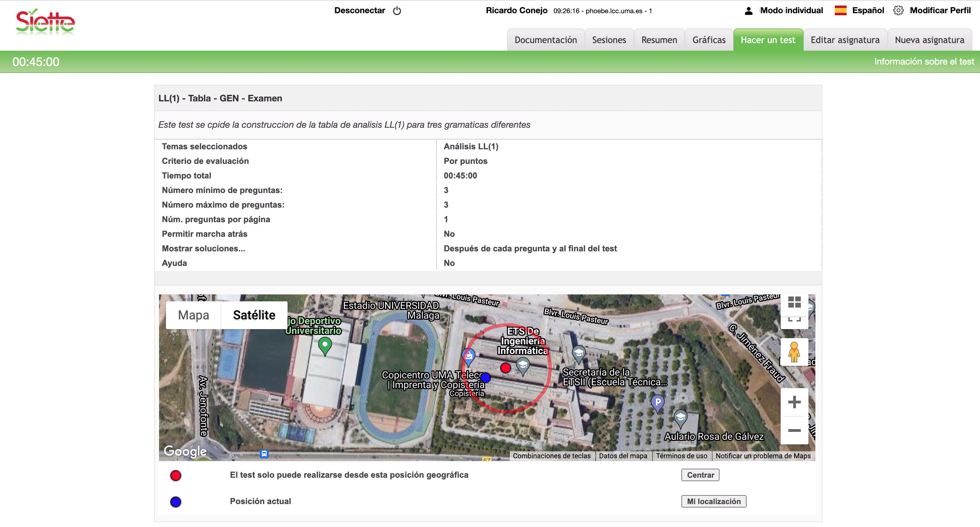Switch map view to Mapa
980x527 pixels.
[193, 315]
